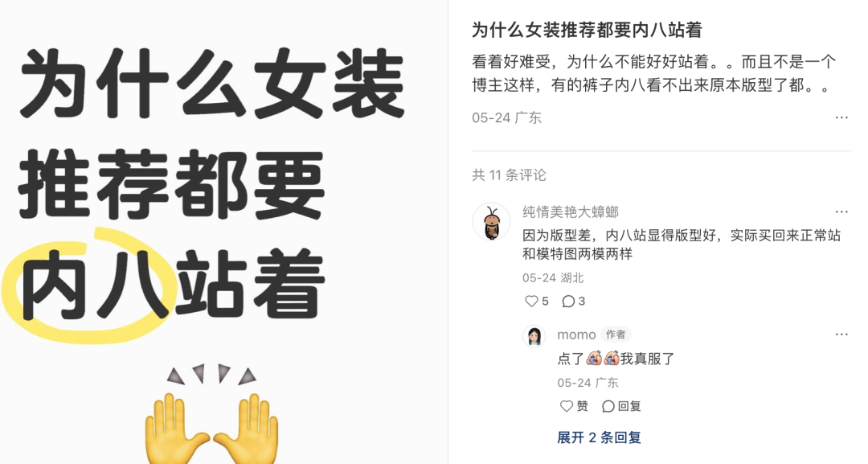This screenshot has width=868, height=464.
Task: Click the post image with yellow-circled 内八
Action: tap(223, 232)
